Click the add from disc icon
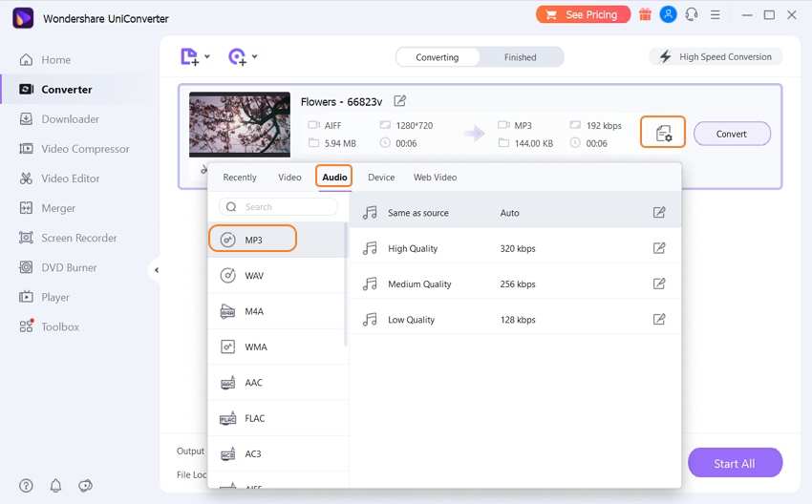 237,57
